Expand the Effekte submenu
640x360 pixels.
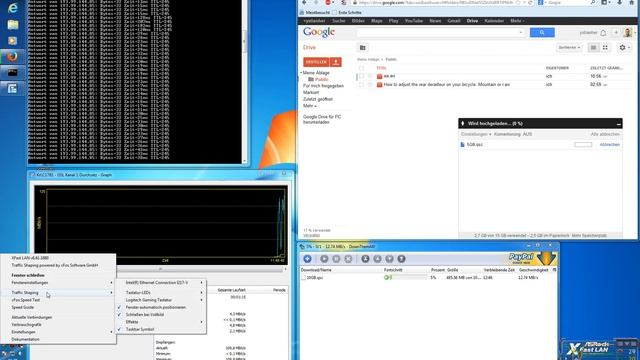161,322
